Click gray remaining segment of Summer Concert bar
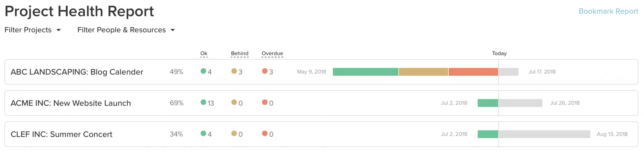The height and width of the screenshot is (152, 644). [544, 134]
